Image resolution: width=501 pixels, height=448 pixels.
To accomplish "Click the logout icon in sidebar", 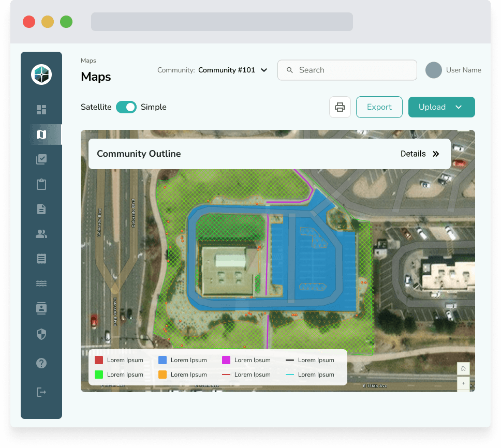I will pyautogui.click(x=41, y=392).
